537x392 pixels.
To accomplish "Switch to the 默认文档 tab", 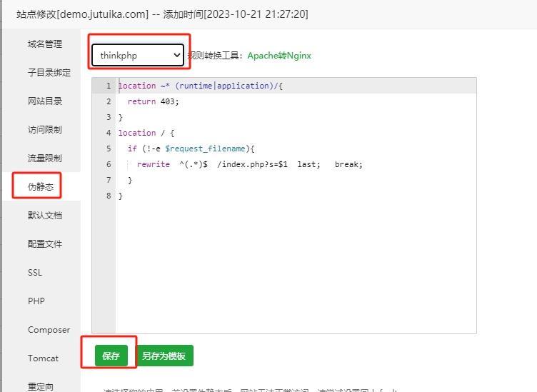I will 44,215.
